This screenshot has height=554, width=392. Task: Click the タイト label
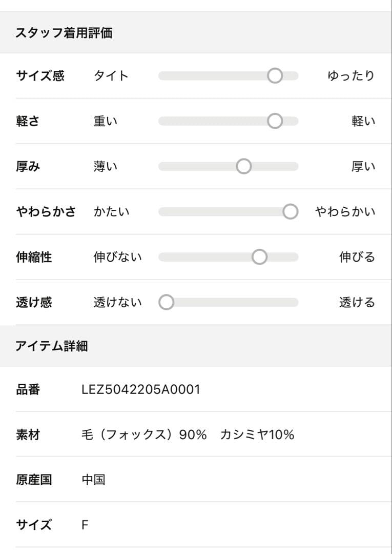pos(111,76)
